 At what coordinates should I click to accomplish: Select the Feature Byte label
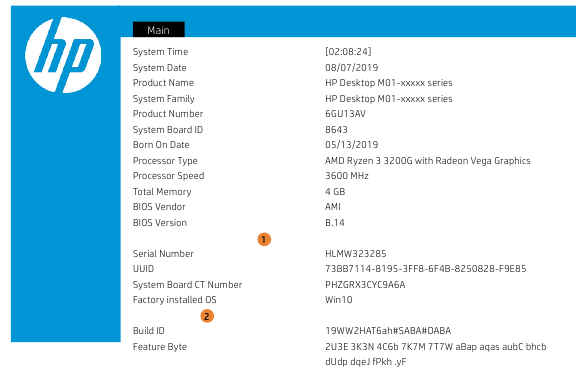point(160,347)
